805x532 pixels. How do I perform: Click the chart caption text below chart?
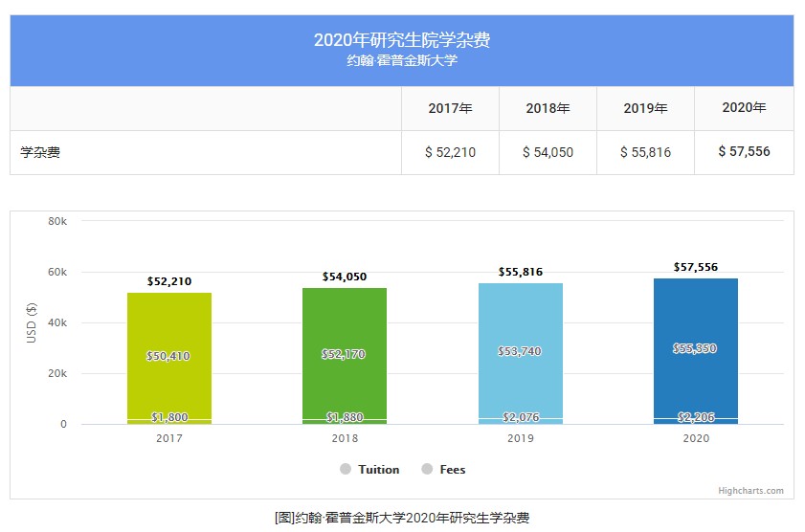click(402, 518)
